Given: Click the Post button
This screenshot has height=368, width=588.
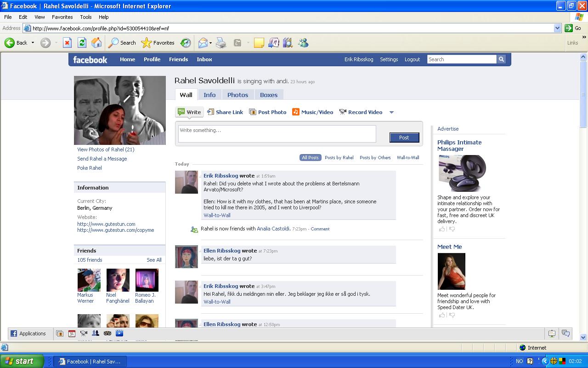Looking at the screenshot, I should [x=404, y=138].
